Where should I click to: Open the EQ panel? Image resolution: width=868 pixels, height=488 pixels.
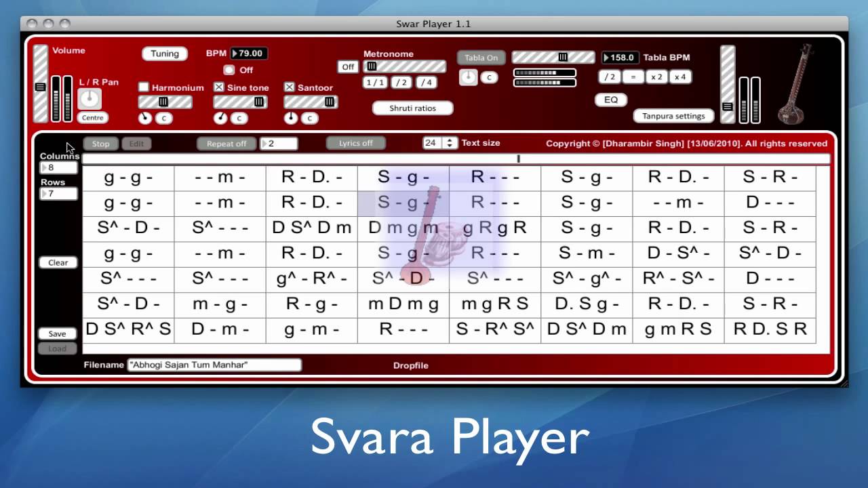[x=611, y=100]
